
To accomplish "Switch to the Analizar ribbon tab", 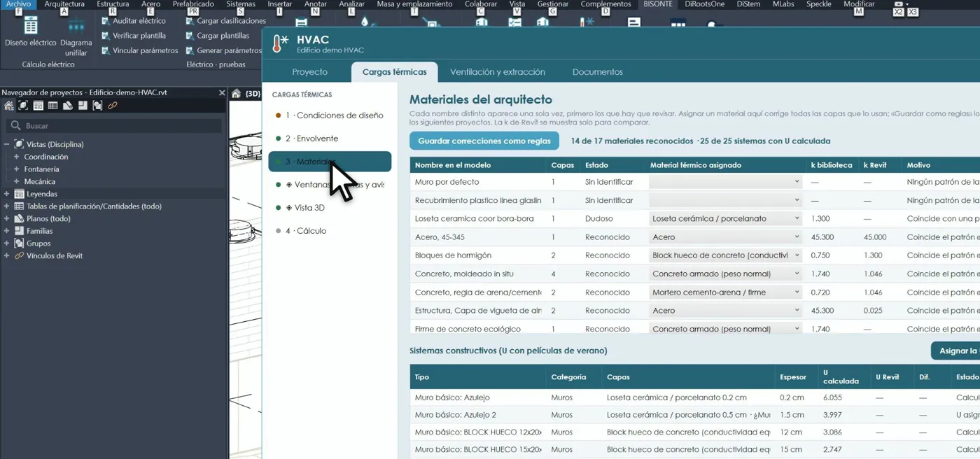I will coord(351,4).
